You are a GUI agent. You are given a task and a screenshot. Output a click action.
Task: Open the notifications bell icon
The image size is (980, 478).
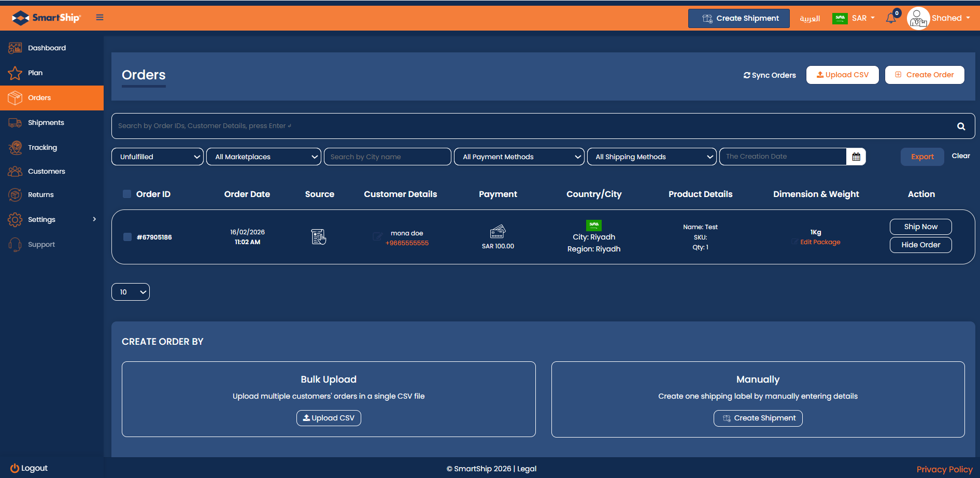[x=891, y=18]
